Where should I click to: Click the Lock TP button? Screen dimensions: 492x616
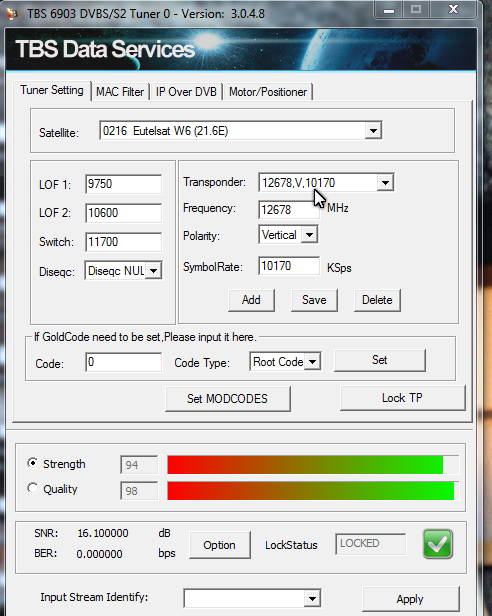tap(402, 398)
